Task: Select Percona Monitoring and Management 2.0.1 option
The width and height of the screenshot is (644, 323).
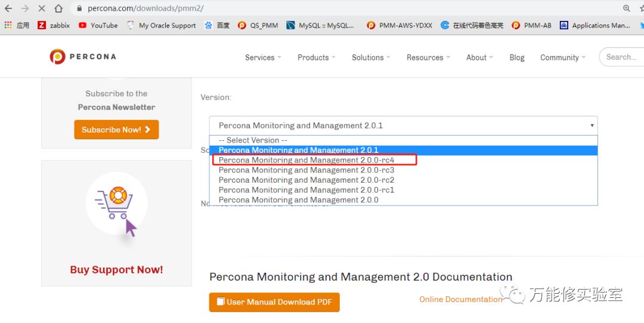Action: pyautogui.click(x=403, y=150)
